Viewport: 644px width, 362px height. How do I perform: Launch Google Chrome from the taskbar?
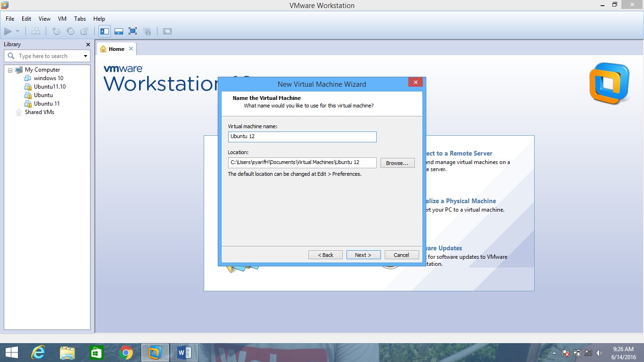tap(126, 352)
